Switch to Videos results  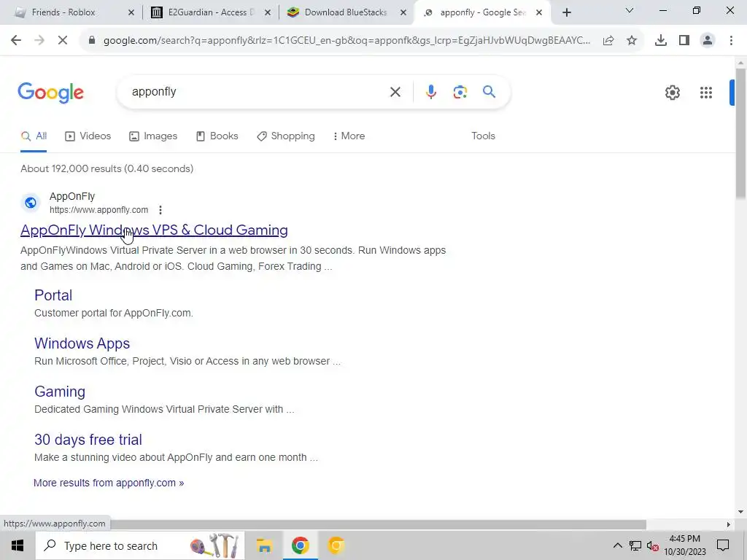[x=88, y=136]
